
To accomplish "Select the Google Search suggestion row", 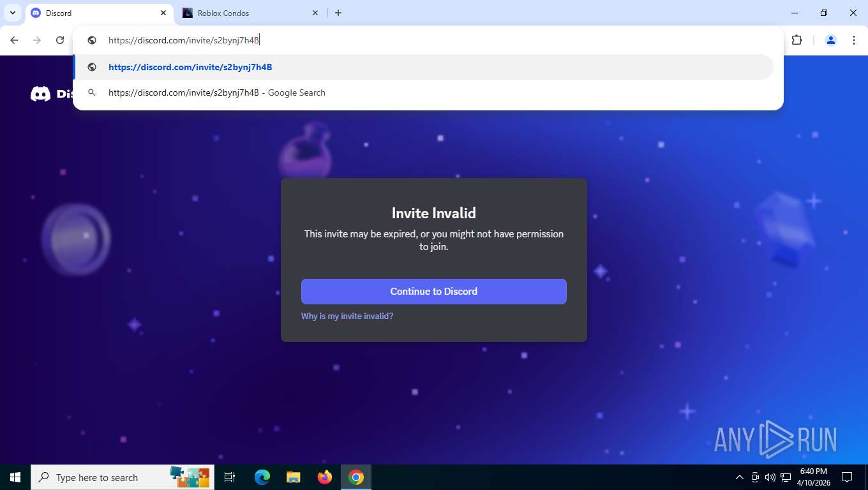I will (x=424, y=93).
